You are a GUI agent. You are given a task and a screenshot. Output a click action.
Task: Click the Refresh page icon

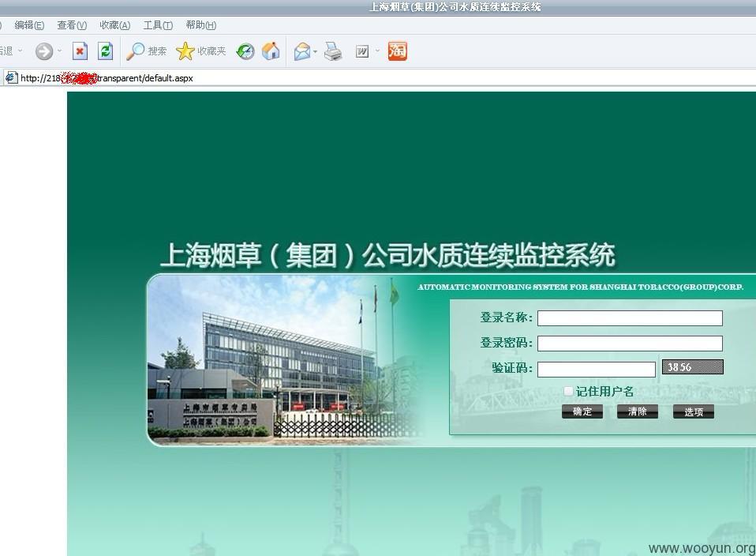click(105, 51)
